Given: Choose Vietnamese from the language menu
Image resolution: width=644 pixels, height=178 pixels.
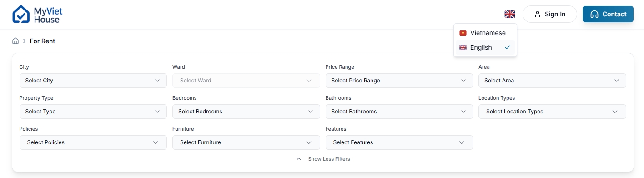Looking at the screenshot, I should [x=485, y=33].
